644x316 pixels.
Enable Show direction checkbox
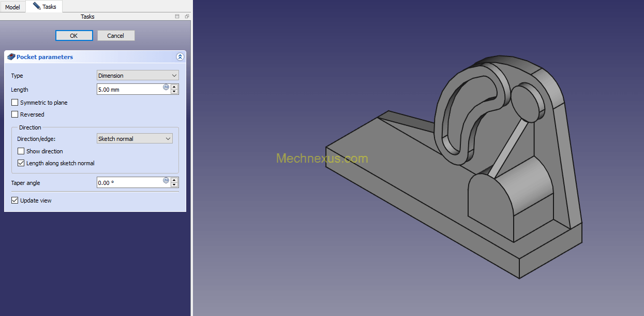coord(21,151)
